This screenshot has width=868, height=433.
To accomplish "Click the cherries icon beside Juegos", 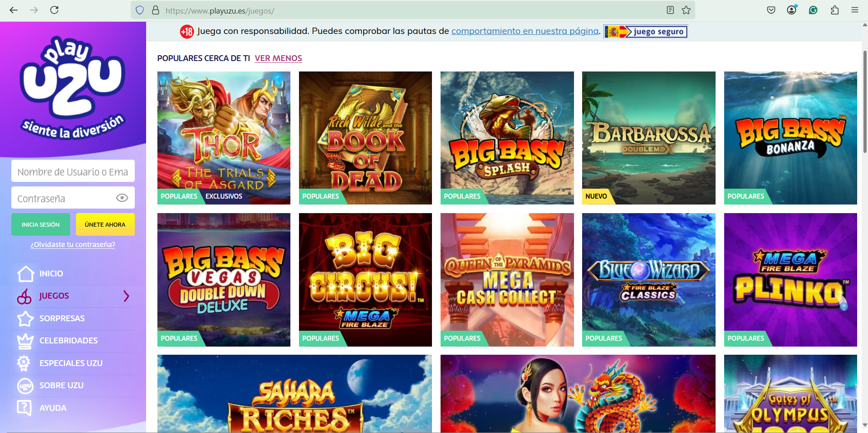I will (24, 296).
